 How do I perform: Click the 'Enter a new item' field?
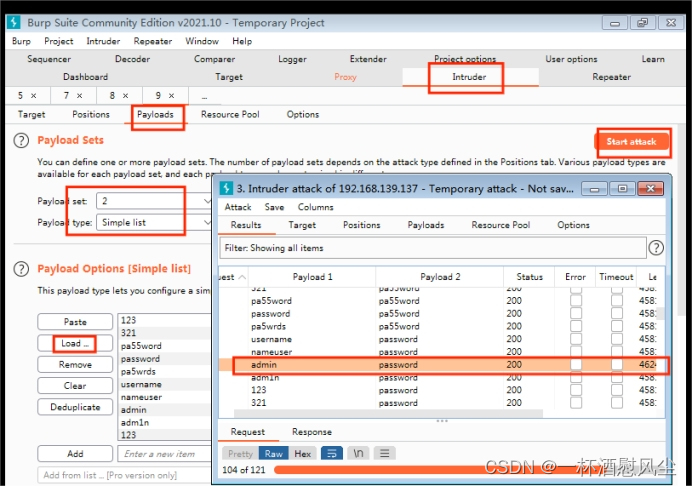[x=164, y=453]
